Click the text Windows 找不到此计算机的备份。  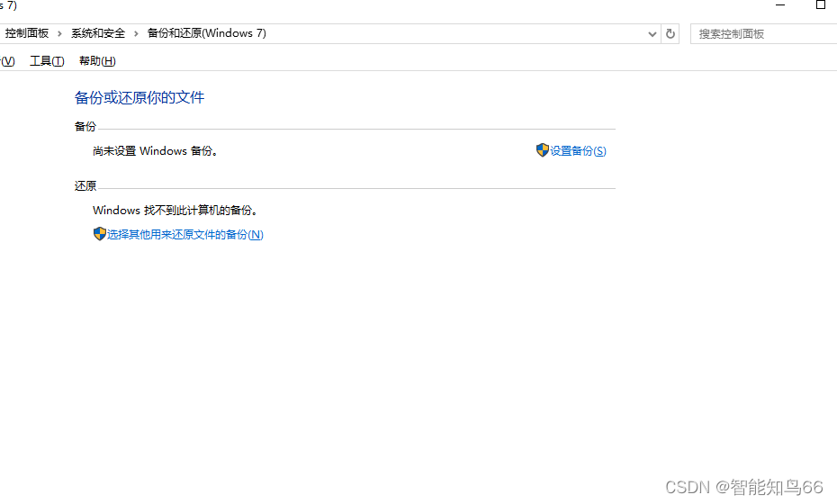click(x=175, y=211)
